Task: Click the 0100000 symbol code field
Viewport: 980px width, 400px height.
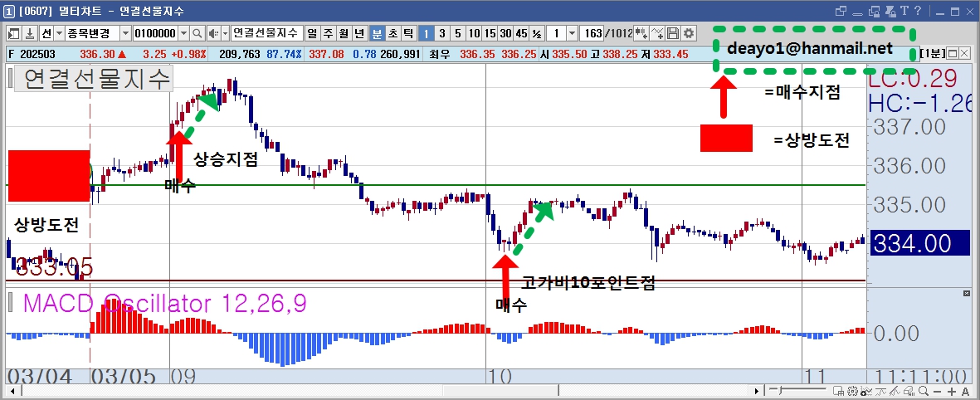Action: tap(156, 33)
